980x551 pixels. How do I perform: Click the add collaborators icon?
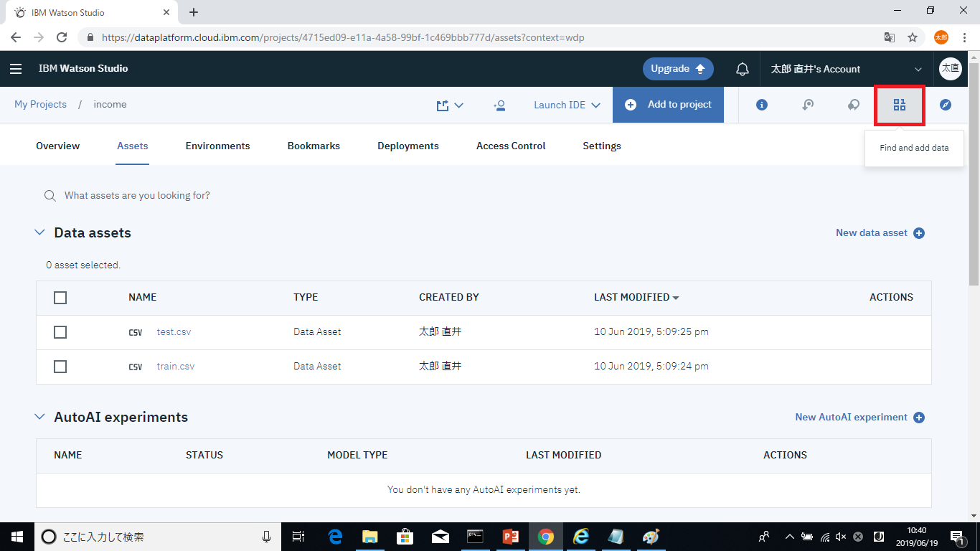[499, 105]
